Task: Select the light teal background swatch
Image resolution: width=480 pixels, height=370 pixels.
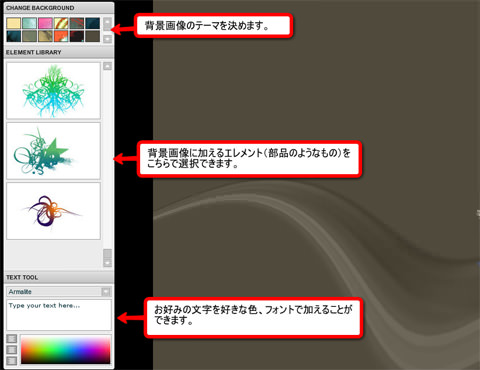Action: 30,23
